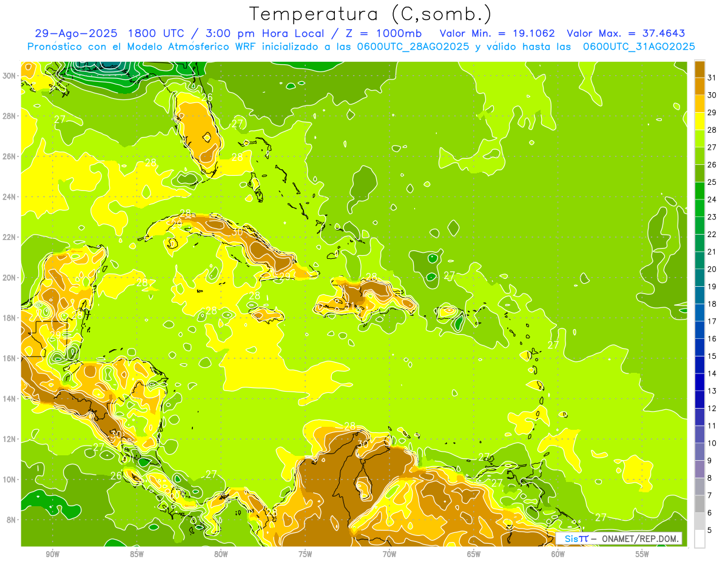Screen dimensions: 728x562
Task: Click legend value "26" on the color scale
Action: point(712,165)
